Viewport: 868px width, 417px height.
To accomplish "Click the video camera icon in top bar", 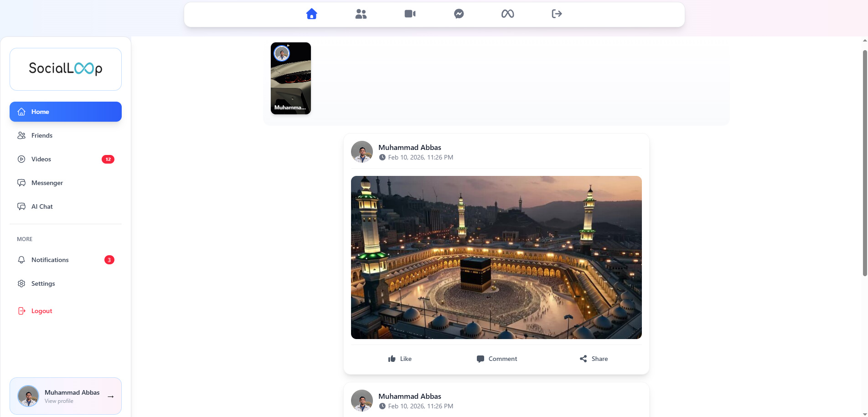I will [410, 14].
